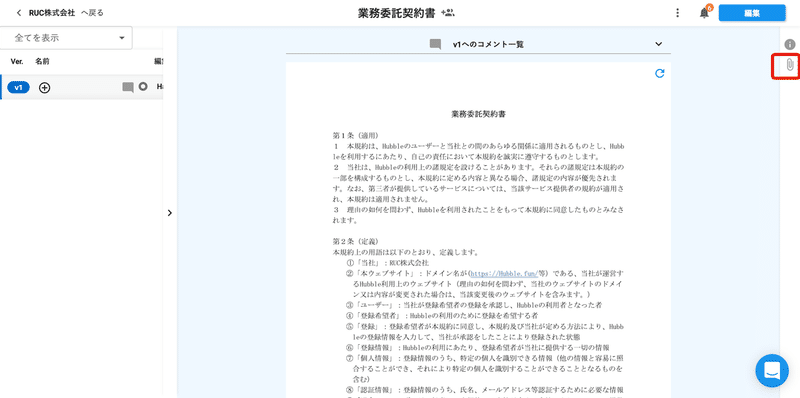Click the speech bubble icon in the comments header

(x=435, y=44)
